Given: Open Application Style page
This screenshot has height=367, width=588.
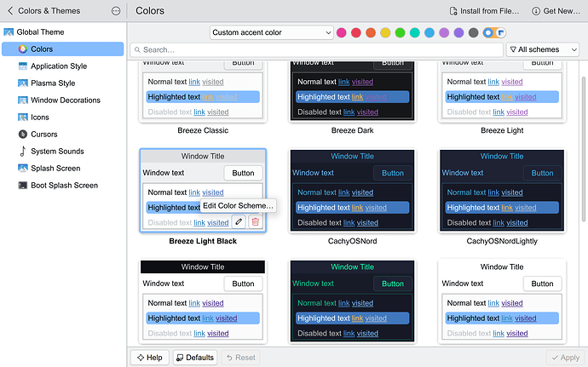Looking at the screenshot, I should pyautogui.click(x=62, y=66).
